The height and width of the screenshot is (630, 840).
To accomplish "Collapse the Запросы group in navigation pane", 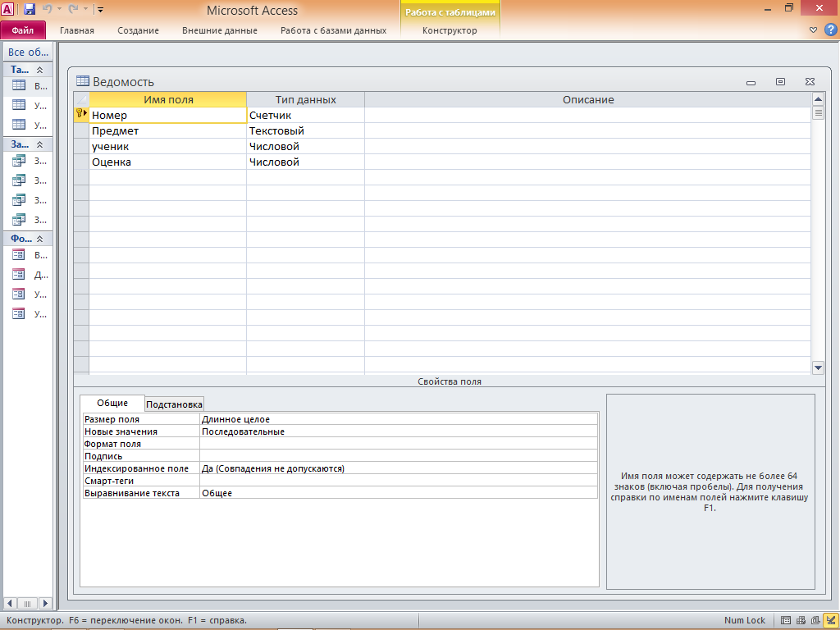I will 39,144.
